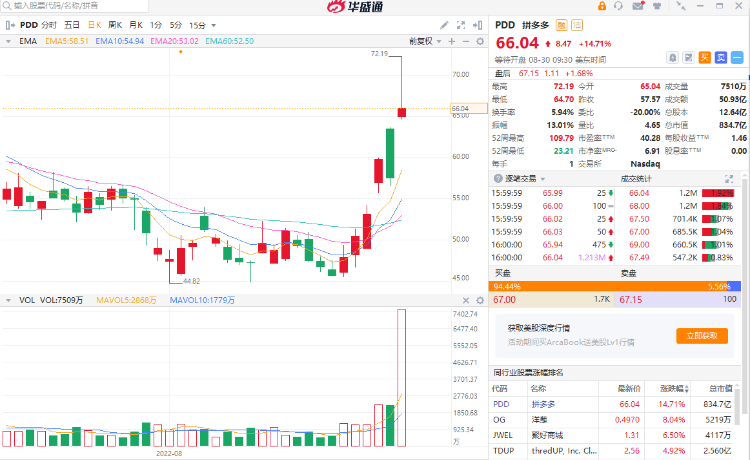Click the ask price 67.15
This screenshot has width=750, height=460.
630,300
